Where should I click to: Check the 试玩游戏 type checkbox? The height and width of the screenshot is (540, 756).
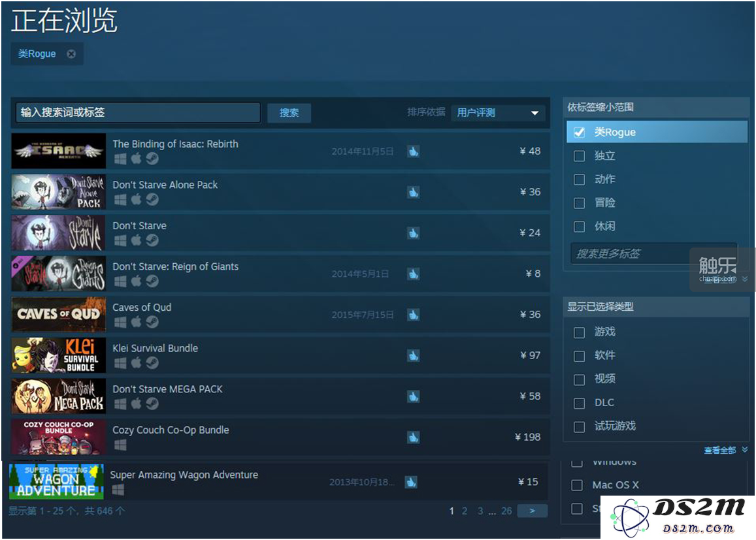579,427
